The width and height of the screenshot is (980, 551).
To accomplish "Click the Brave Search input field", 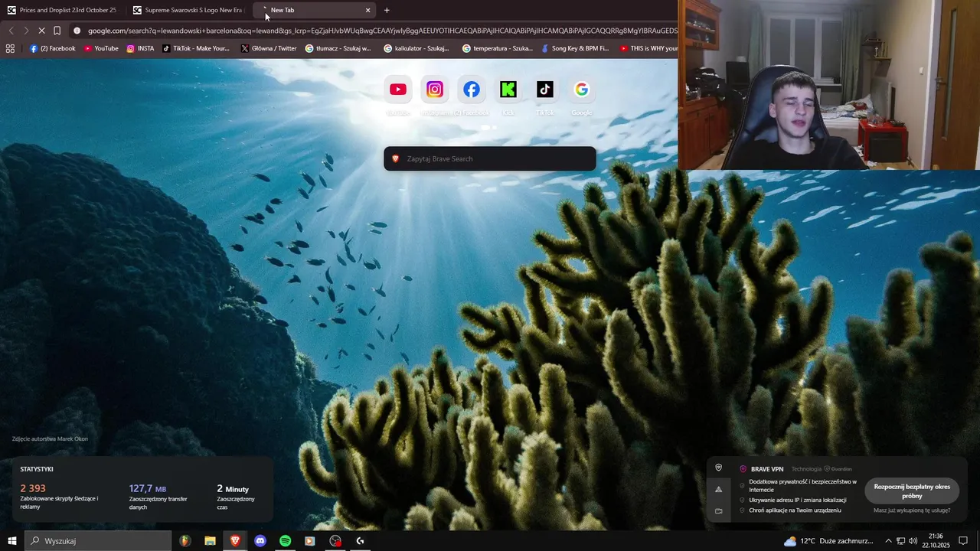I will [x=490, y=158].
